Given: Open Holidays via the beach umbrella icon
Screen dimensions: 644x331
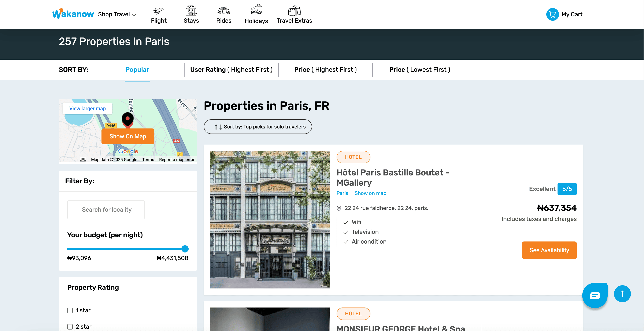Looking at the screenshot, I should [x=256, y=10].
